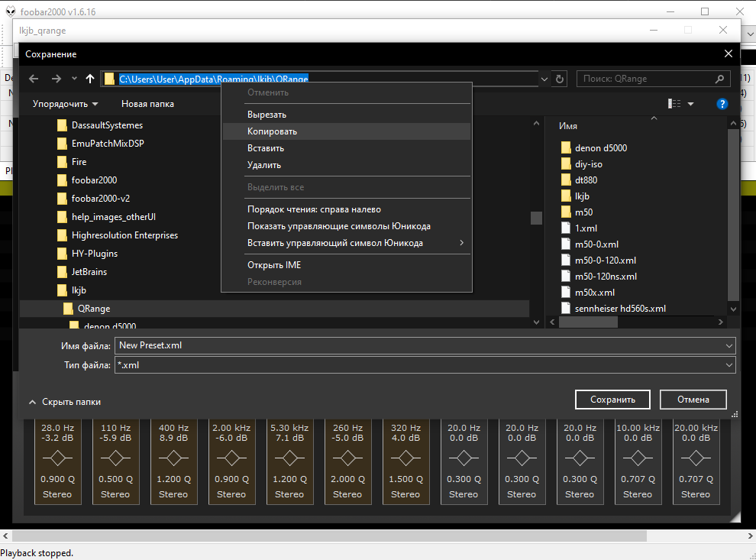Screen dimensions: 756x560
Task: Click the file icon next to 1.xml
Action: 566,228
